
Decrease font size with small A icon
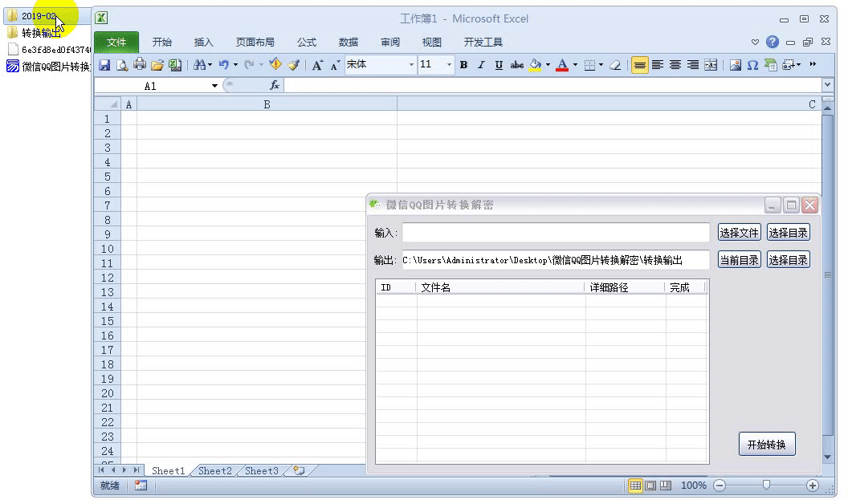335,65
